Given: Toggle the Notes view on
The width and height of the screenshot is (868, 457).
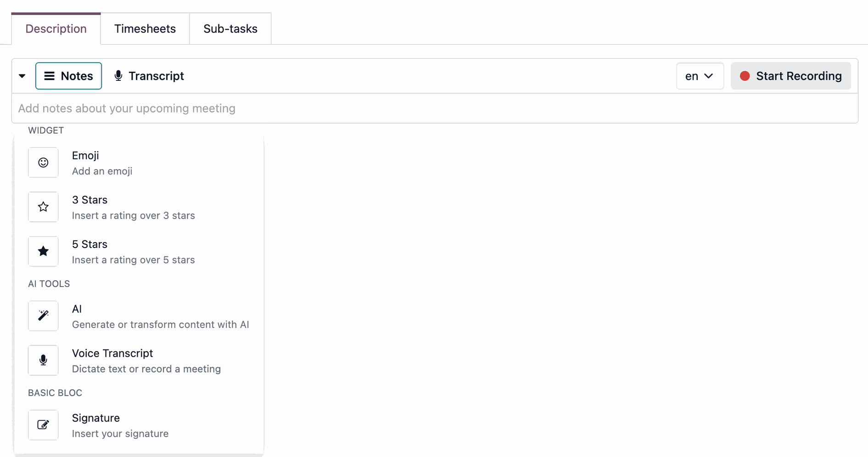Looking at the screenshot, I should 68,76.
